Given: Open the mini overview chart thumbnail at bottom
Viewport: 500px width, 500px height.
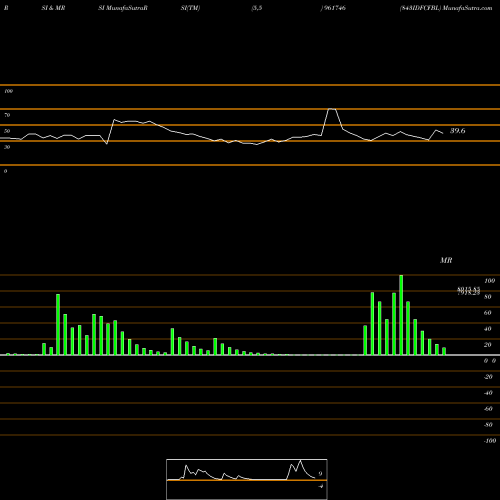Looking at the screenshot, I should (247, 479).
